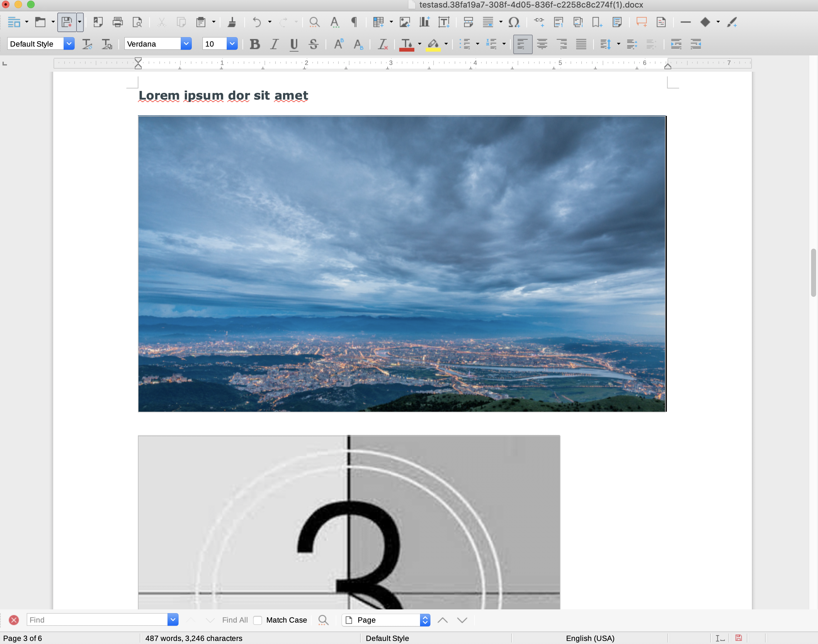Insert a hyperlink
The image size is (818, 644).
click(539, 22)
